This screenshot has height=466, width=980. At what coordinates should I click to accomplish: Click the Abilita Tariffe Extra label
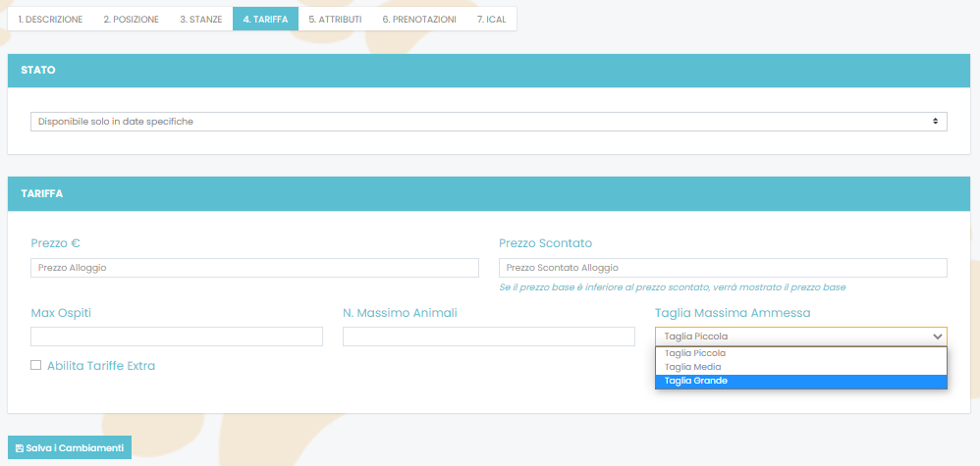101,366
